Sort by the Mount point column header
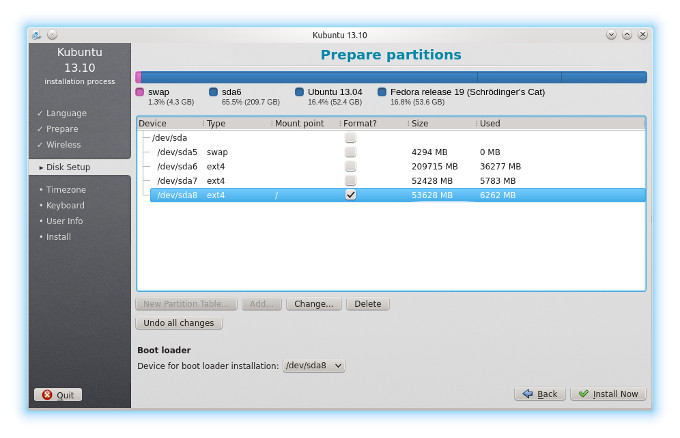680x438 pixels. (306, 124)
